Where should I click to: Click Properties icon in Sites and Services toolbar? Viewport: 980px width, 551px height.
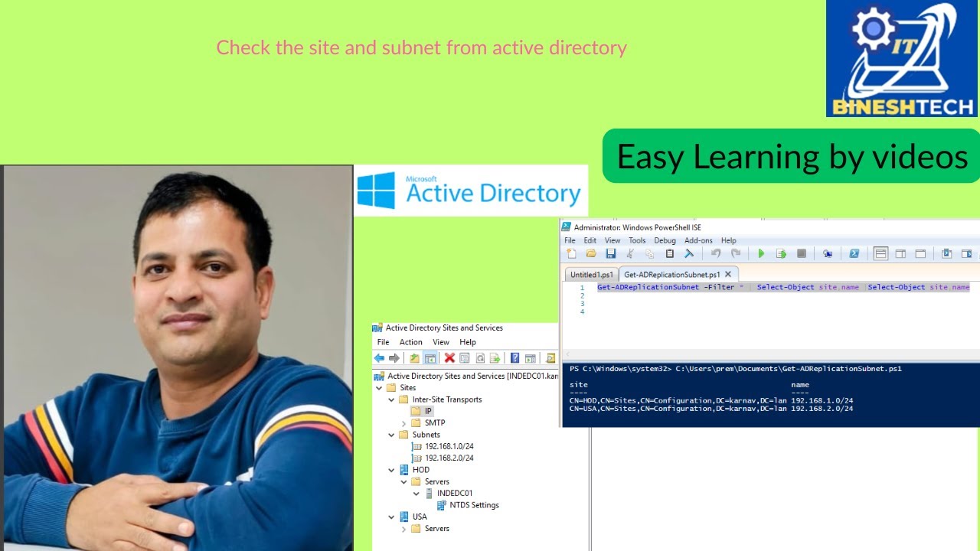465,357
